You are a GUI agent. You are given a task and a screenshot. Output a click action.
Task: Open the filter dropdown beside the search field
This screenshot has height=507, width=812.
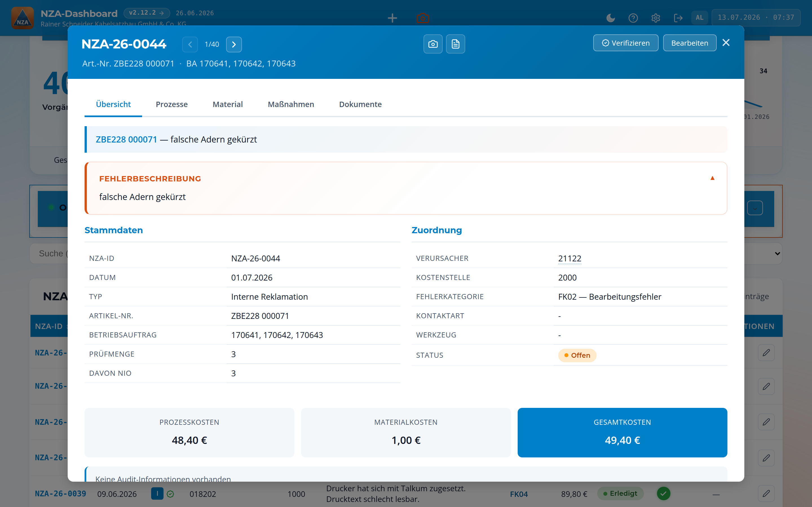click(x=777, y=253)
